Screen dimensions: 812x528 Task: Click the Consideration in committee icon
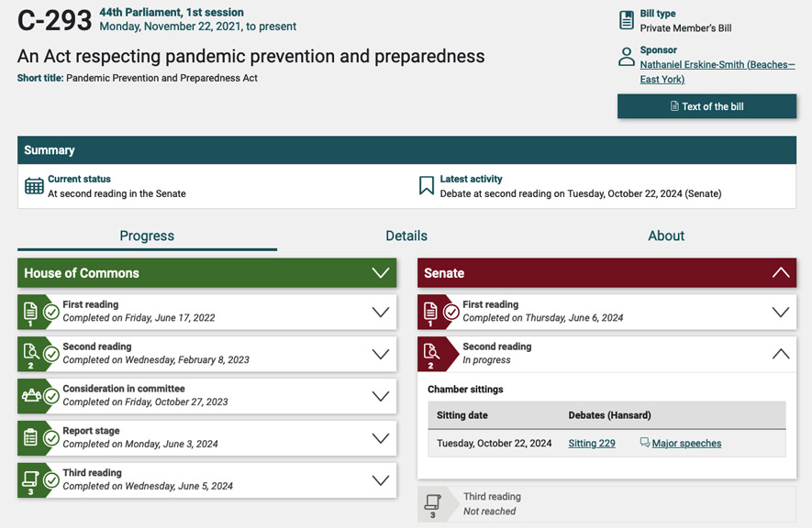click(30, 395)
